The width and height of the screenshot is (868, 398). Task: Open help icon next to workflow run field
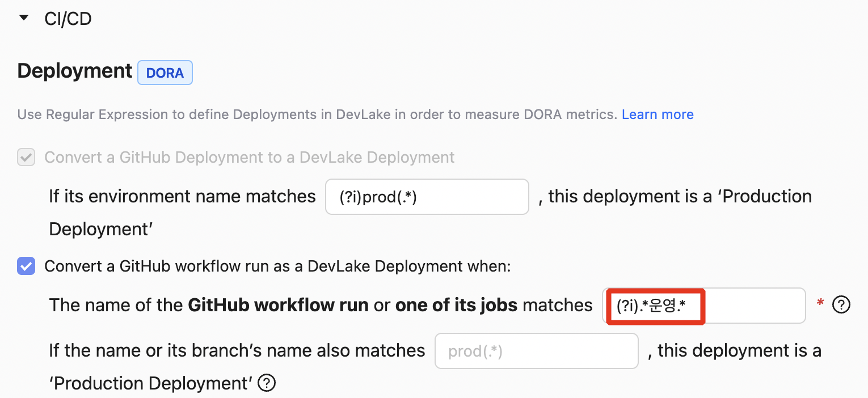(x=841, y=305)
